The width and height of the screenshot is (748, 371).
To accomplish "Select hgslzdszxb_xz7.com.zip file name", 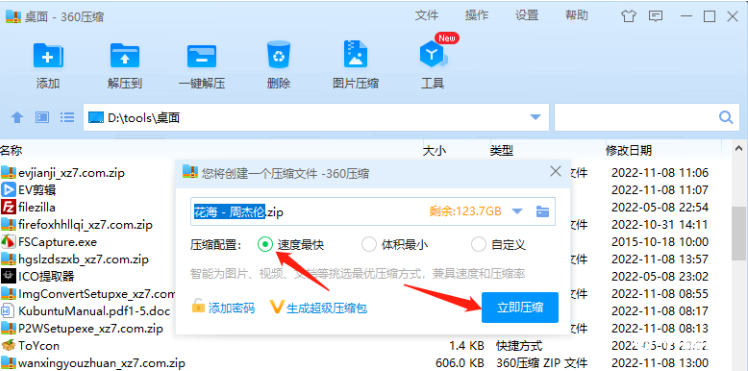I will coord(83,259).
